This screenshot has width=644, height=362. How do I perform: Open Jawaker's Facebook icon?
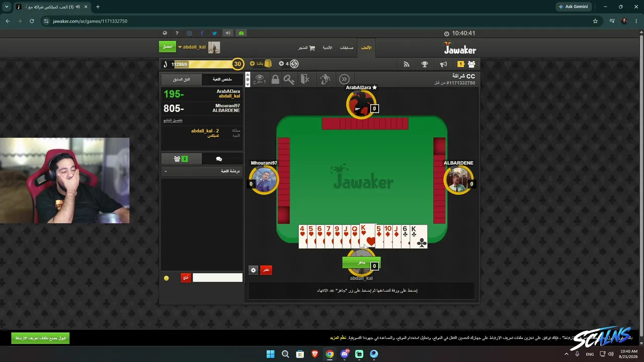click(202, 33)
